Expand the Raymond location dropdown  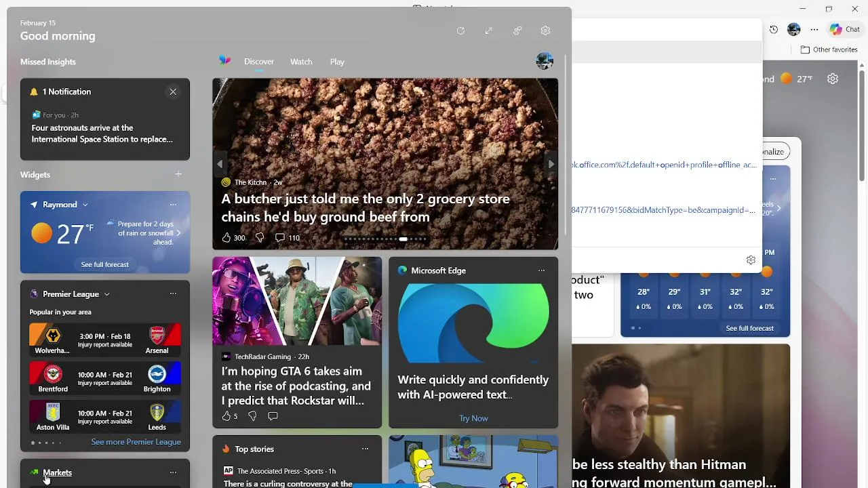point(85,205)
